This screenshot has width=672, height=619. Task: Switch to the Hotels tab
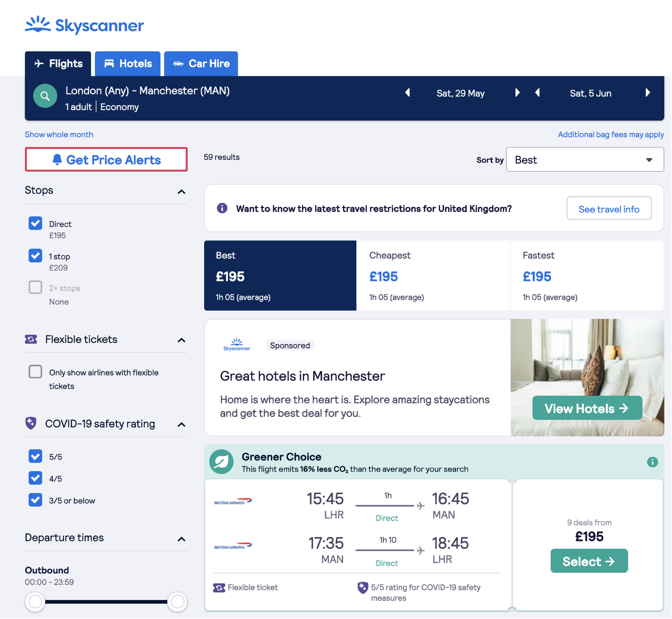click(x=128, y=64)
